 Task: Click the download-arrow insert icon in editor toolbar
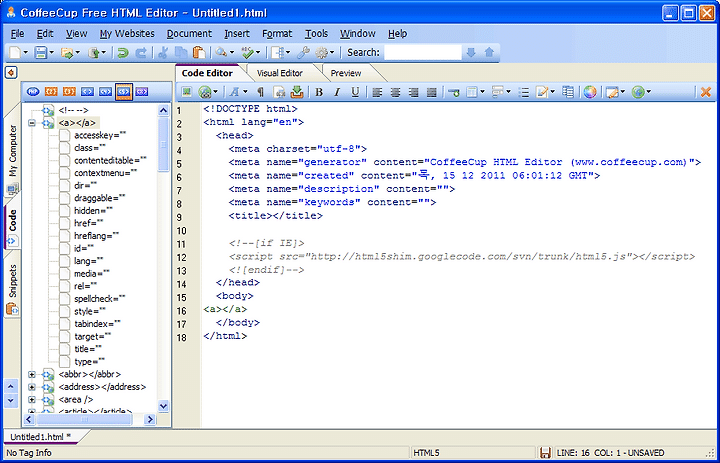(x=298, y=92)
